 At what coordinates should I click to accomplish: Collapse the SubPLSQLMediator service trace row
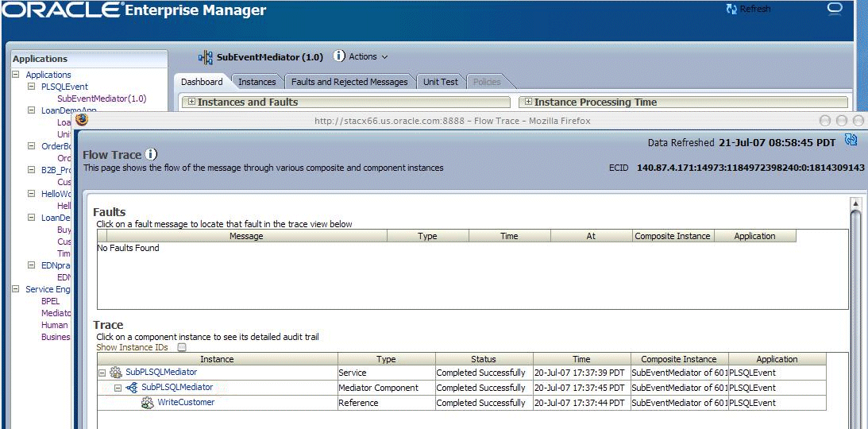[x=102, y=373]
